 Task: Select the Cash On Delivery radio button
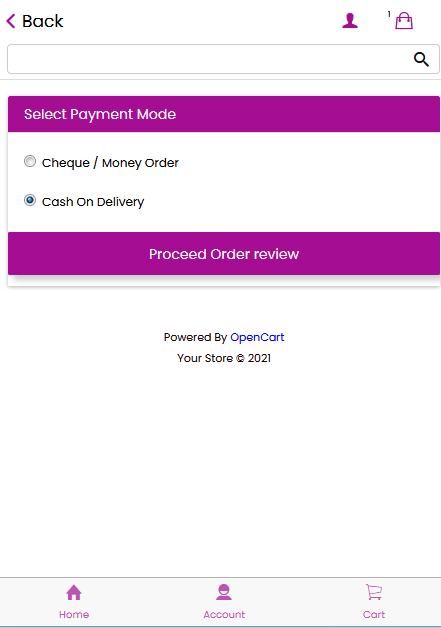30,200
